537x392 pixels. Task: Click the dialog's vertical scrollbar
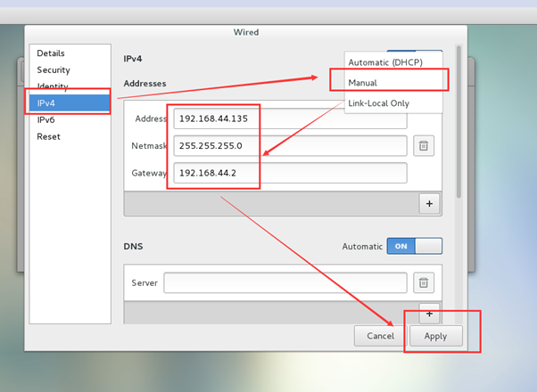[x=459, y=122]
